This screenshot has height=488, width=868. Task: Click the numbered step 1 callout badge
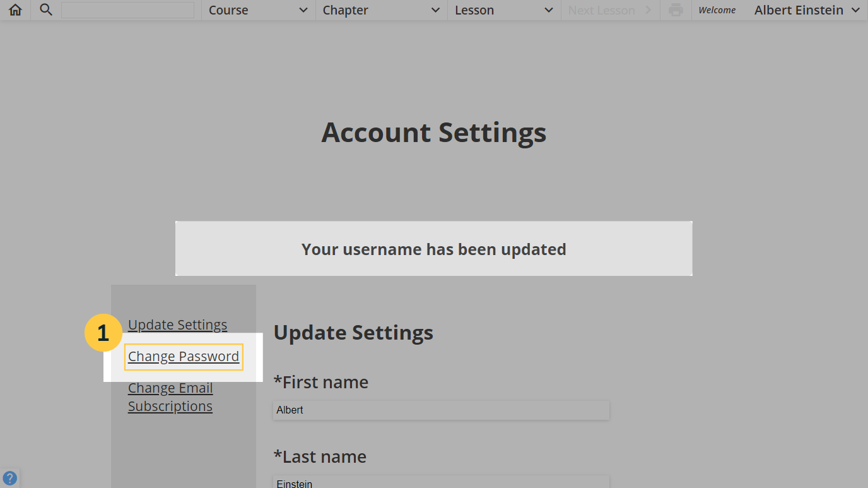[103, 333]
